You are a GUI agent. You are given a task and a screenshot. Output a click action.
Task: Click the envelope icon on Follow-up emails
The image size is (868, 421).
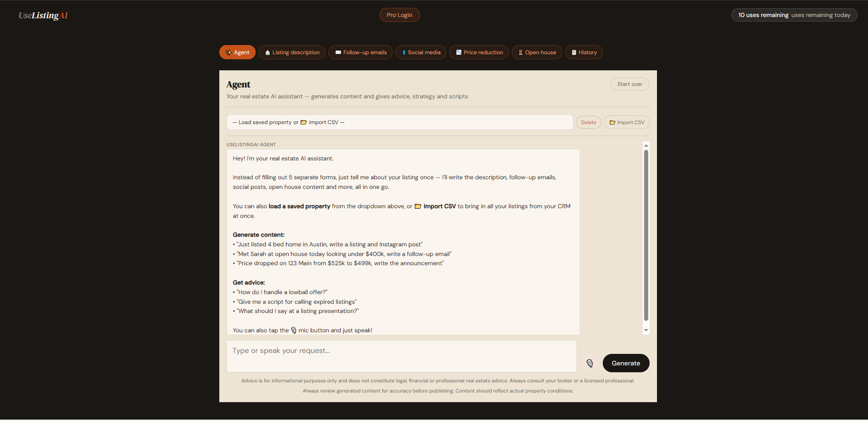point(338,52)
